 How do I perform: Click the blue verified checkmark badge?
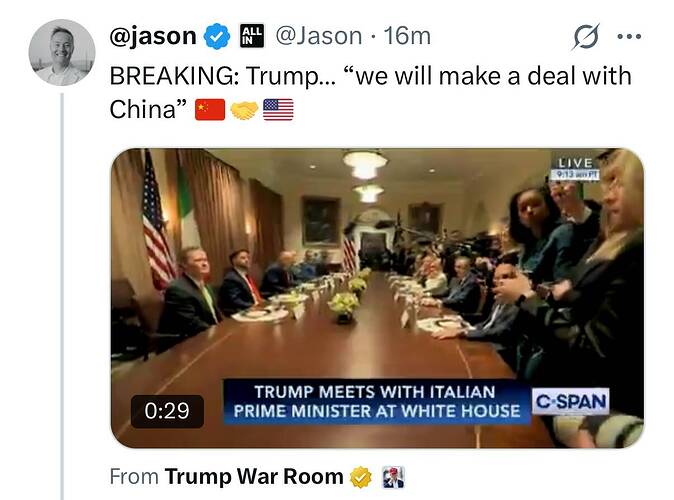[x=217, y=36]
